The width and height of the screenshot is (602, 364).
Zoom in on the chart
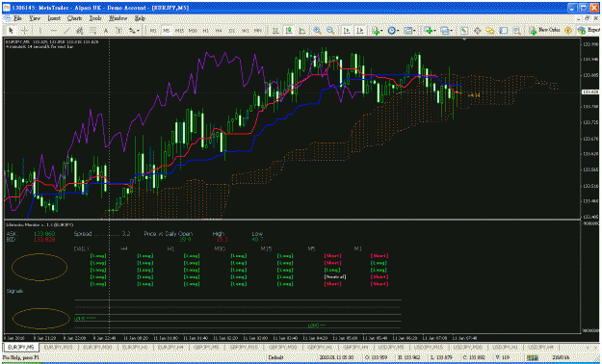point(317,31)
